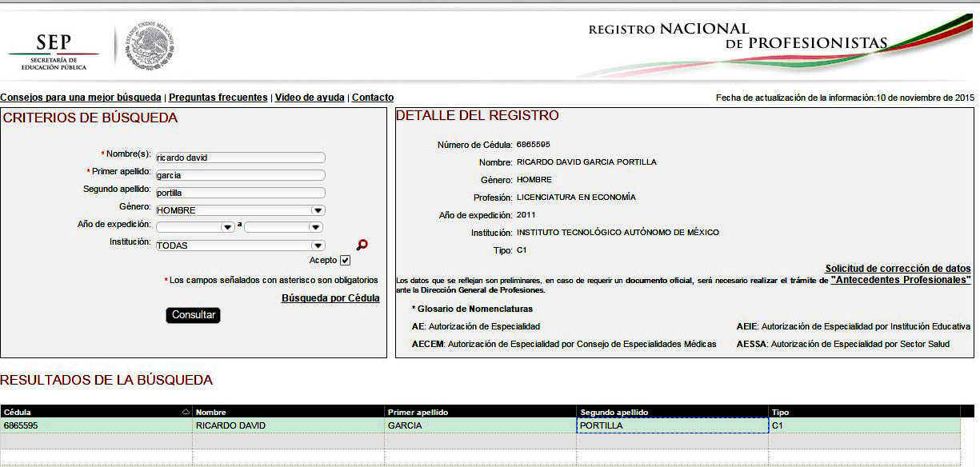Go to Preguntas frecuentes
The image size is (980, 467).
[218, 98]
